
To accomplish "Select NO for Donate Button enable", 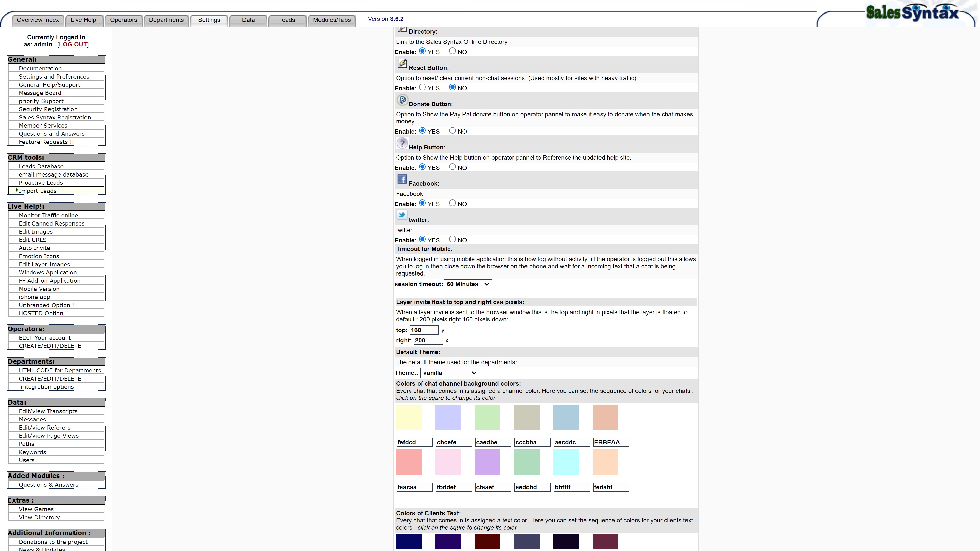I will 452,130.
